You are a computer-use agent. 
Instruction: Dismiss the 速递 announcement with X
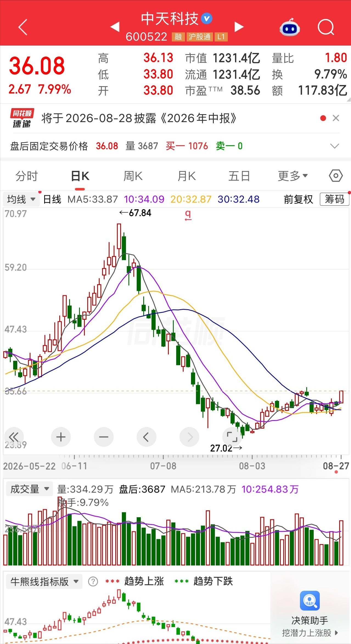pyautogui.click(x=336, y=118)
